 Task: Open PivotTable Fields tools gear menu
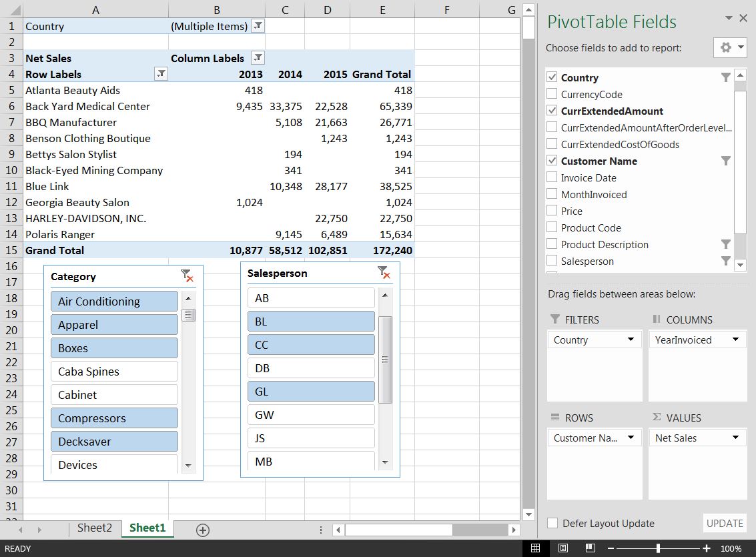[729, 48]
